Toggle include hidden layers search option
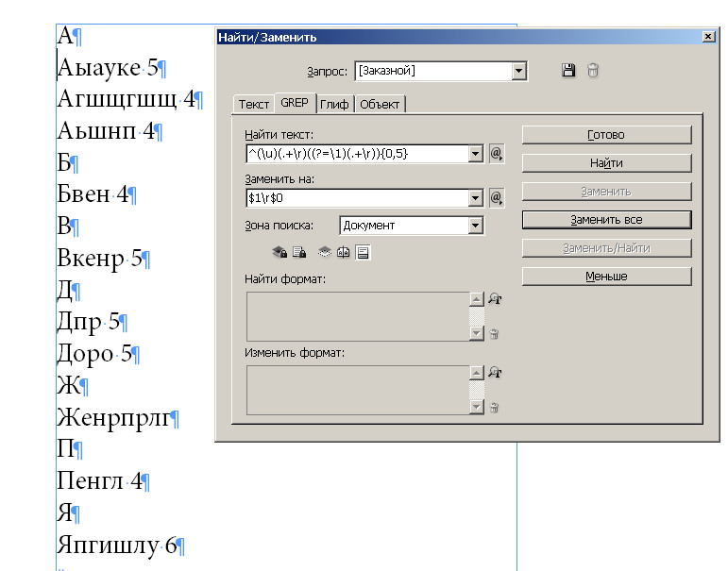 [325, 252]
